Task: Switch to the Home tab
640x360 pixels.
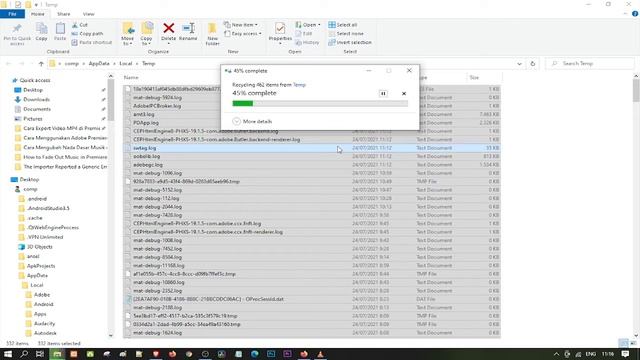Action: click(38, 14)
